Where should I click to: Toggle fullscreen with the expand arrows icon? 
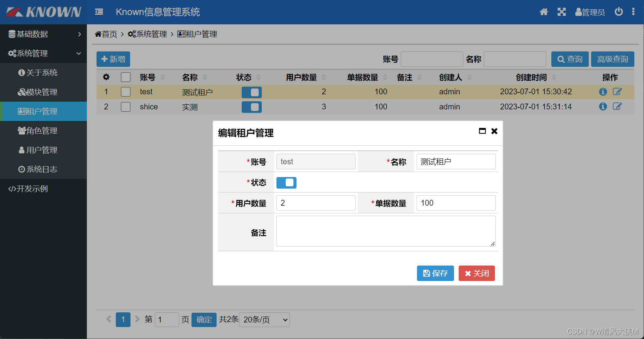click(x=562, y=12)
